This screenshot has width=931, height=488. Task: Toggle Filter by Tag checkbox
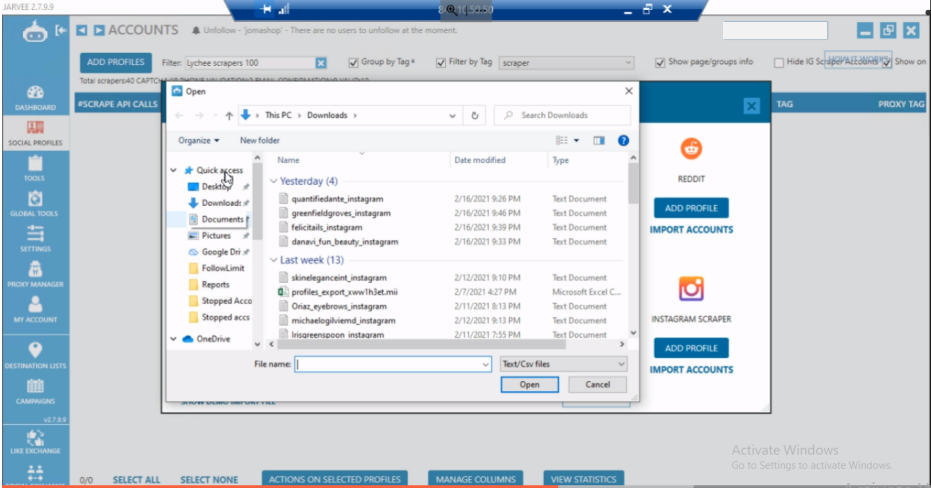tap(441, 62)
